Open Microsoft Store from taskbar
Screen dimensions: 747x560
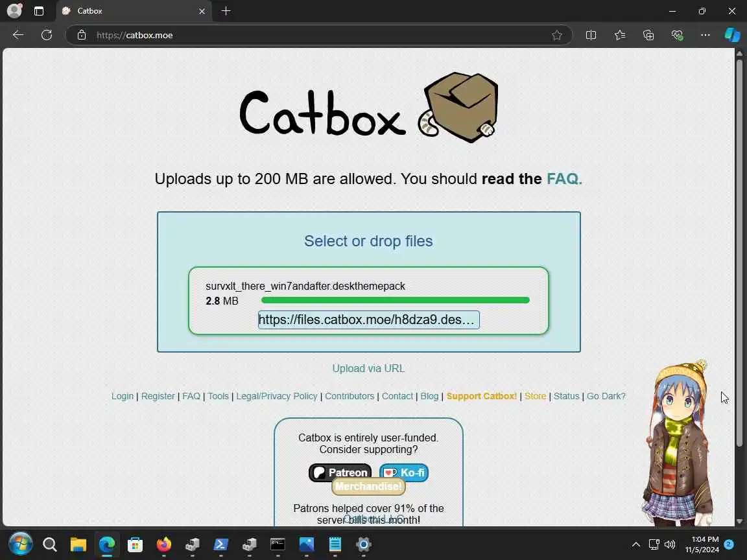pos(136,544)
